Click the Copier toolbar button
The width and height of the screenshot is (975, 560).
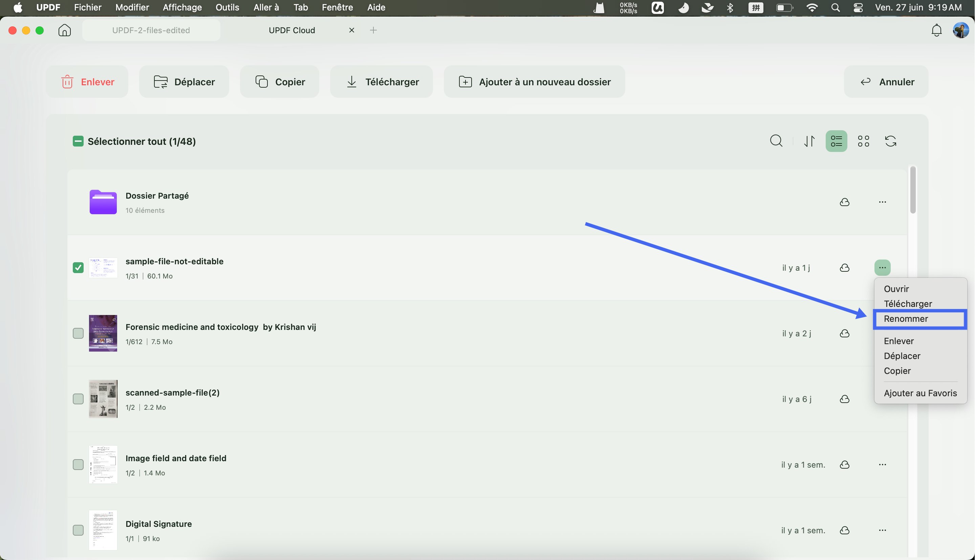click(280, 82)
